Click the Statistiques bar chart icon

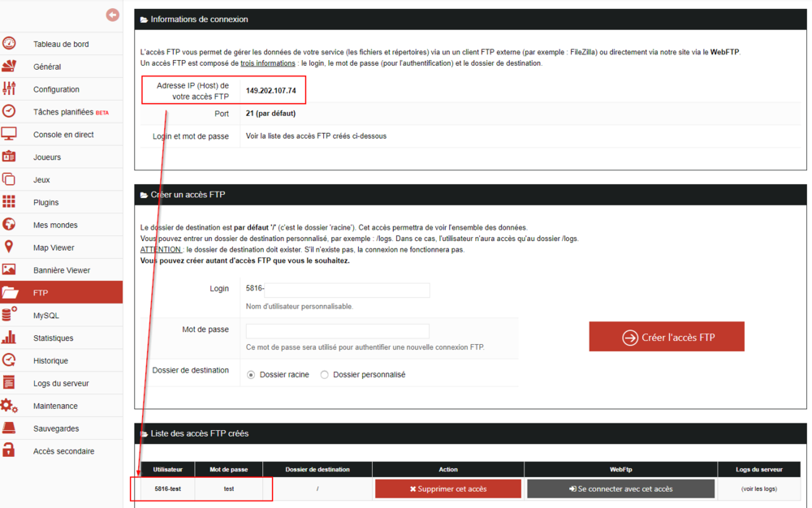(9, 338)
